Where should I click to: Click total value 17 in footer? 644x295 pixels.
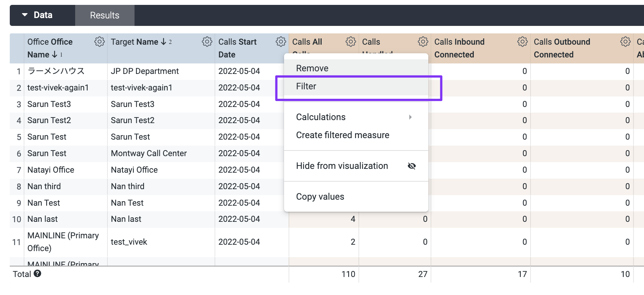point(522,274)
